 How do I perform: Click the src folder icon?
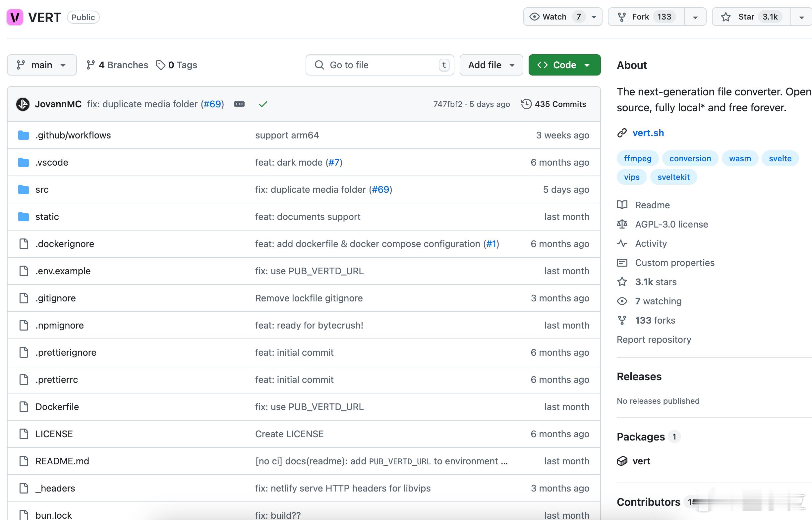23,189
